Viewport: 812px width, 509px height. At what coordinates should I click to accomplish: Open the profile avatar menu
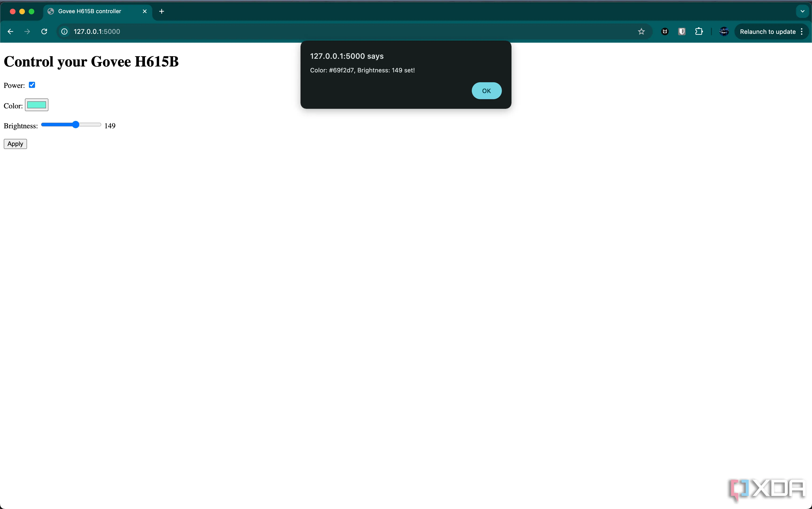[x=724, y=32]
